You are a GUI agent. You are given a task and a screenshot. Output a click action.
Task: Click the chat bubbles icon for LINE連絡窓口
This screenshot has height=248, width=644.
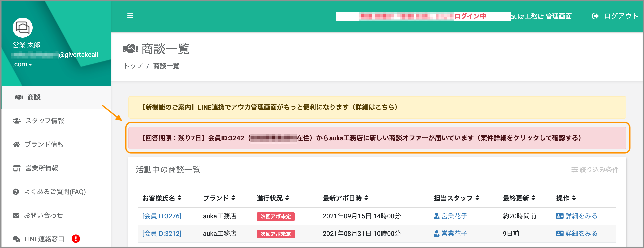point(16,239)
